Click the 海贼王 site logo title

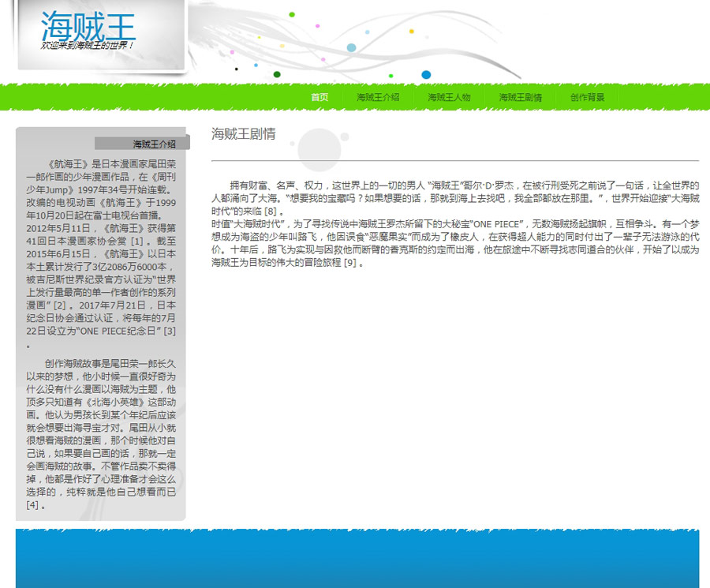(x=88, y=26)
